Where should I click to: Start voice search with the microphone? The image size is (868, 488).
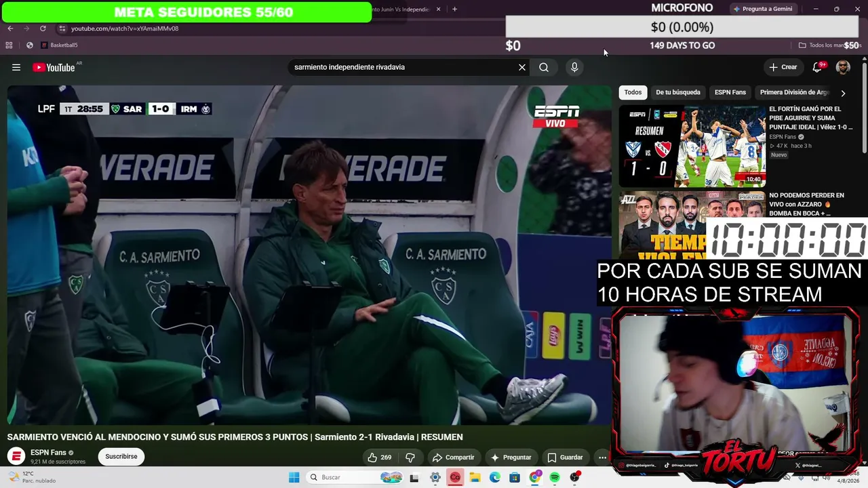pyautogui.click(x=574, y=67)
